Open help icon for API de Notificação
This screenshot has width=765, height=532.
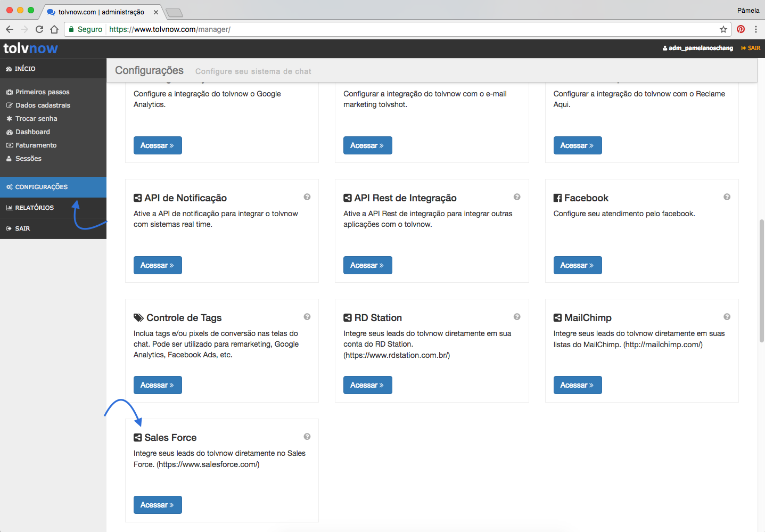coord(307,197)
